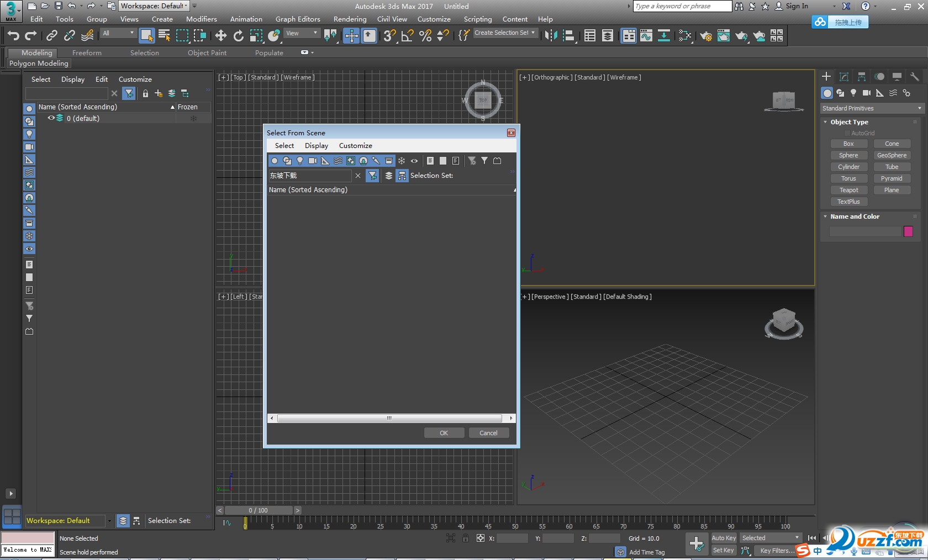The height and width of the screenshot is (560, 928).
Task: Toggle Display Hidden objects eye icon
Action: [414, 161]
